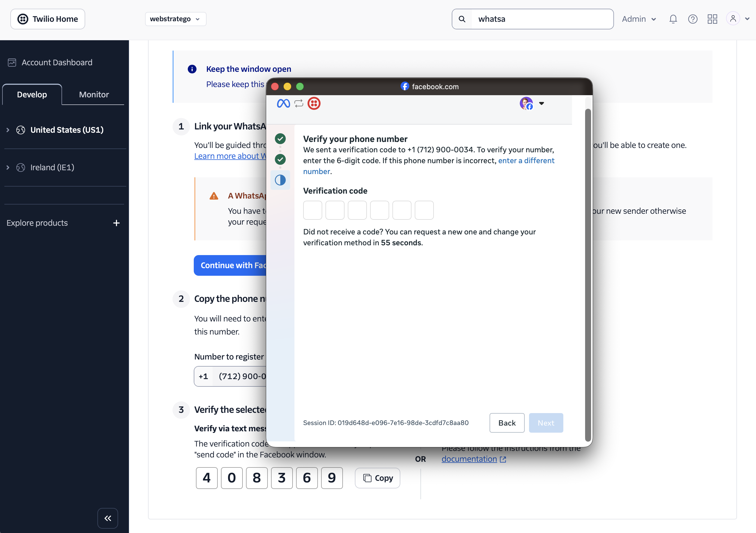
Task: Open the notifications bell
Action: click(x=673, y=19)
